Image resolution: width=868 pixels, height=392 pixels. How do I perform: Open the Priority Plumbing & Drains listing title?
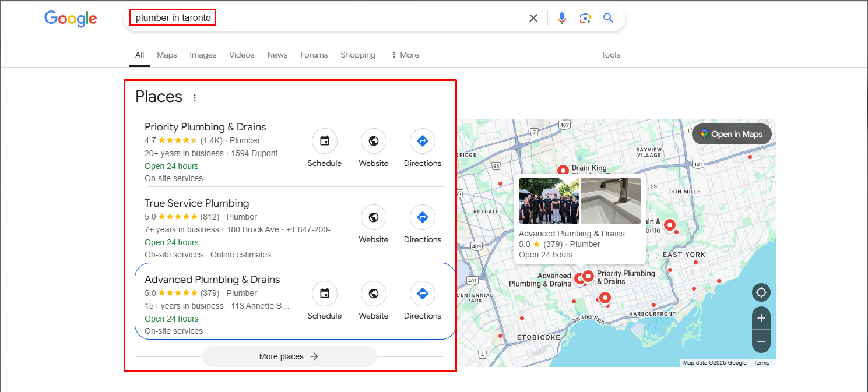pos(205,127)
